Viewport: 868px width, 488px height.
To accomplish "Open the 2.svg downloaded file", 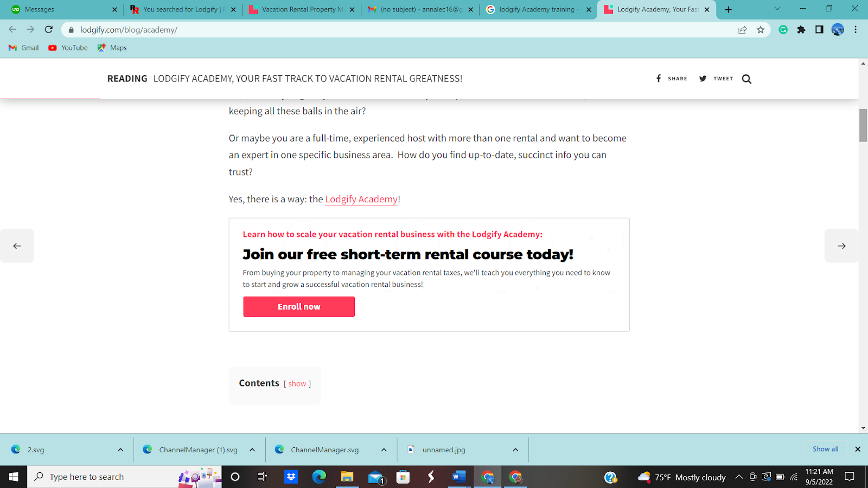I will 36,450.
